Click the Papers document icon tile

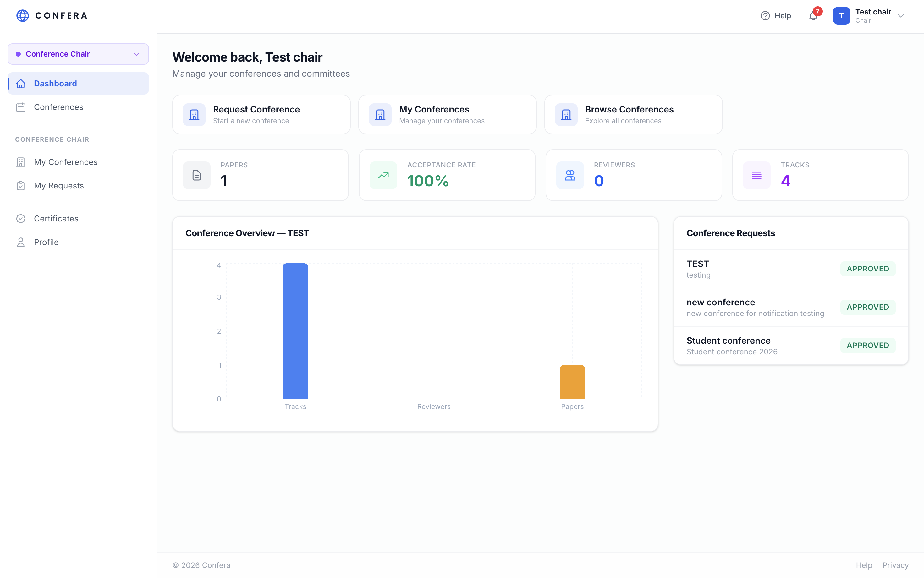[196, 175]
